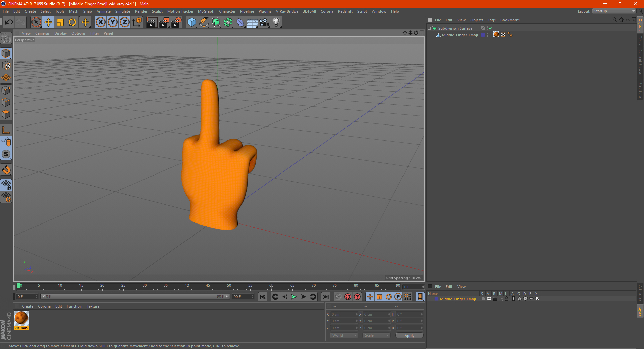Click the Apply button
Image resolution: width=644 pixels, height=349 pixels.
point(409,336)
